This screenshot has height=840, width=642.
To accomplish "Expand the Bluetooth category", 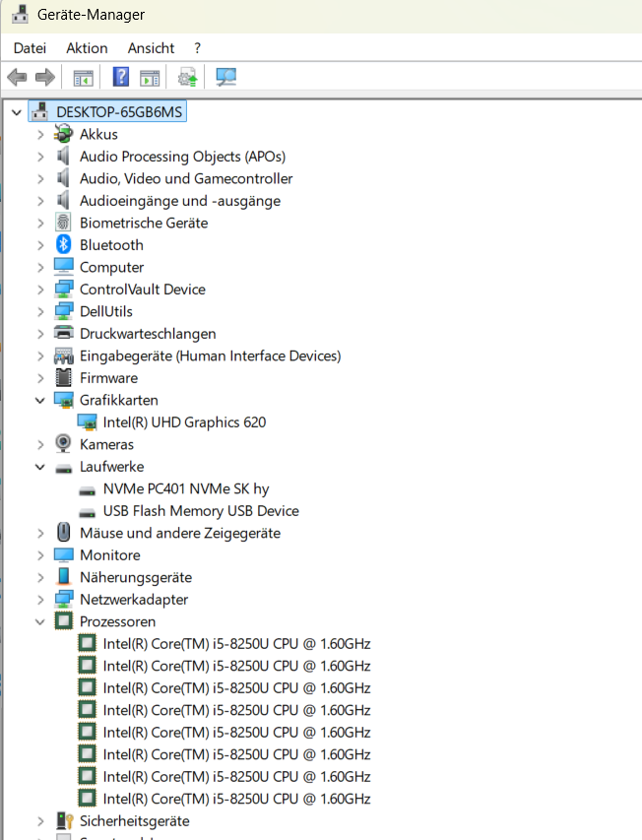I will (x=40, y=245).
